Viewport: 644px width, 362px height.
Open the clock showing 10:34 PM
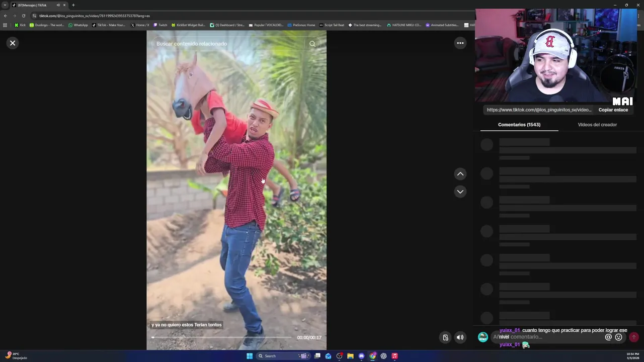pyautogui.click(x=632, y=356)
